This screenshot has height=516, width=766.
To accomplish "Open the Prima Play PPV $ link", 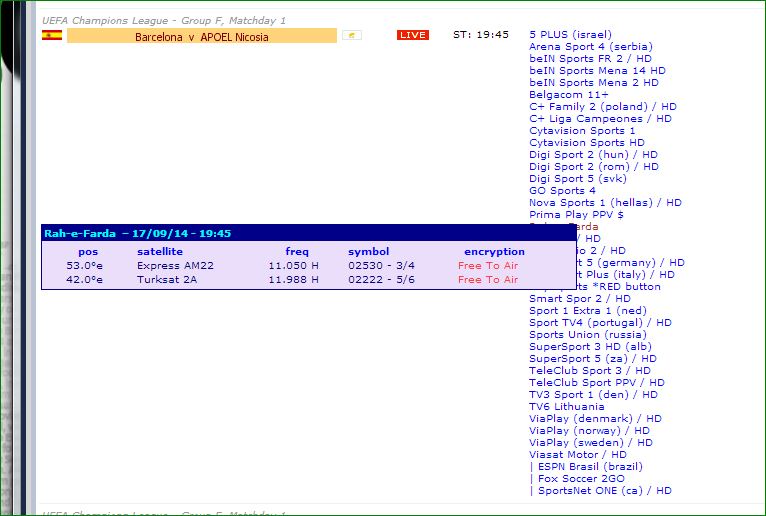I will [x=576, y=215].
